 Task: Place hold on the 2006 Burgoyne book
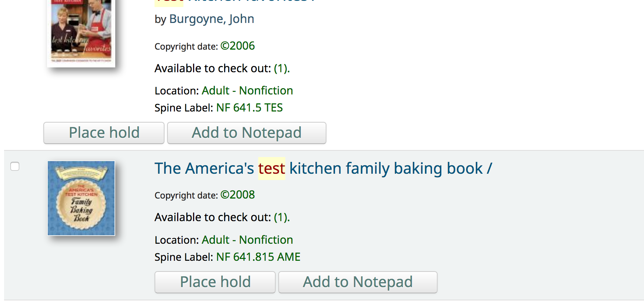pyautogui.click(x=104, y=133)
